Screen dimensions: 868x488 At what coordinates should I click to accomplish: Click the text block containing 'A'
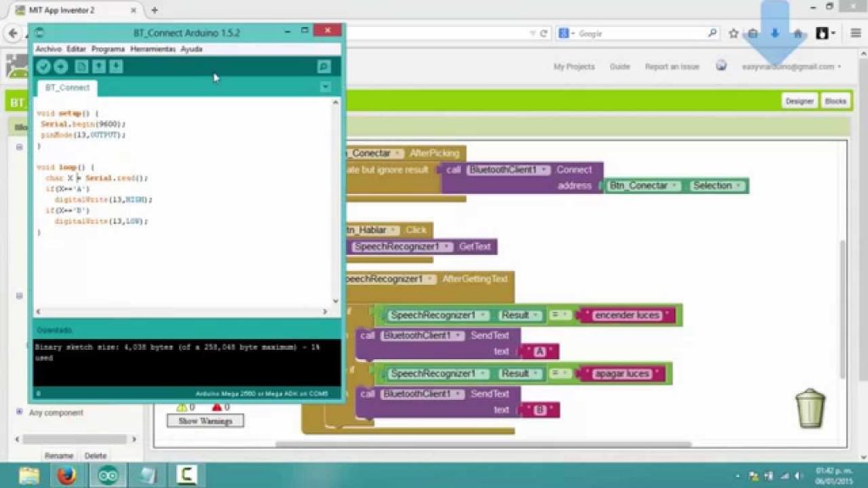click(540, 352)
